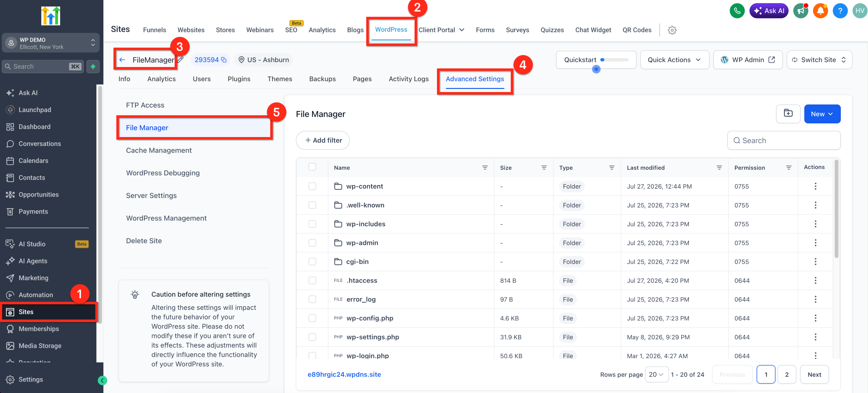This screenshot has width=868, height=393.
Task: Click the Next page button
Action: pos(814,374)
